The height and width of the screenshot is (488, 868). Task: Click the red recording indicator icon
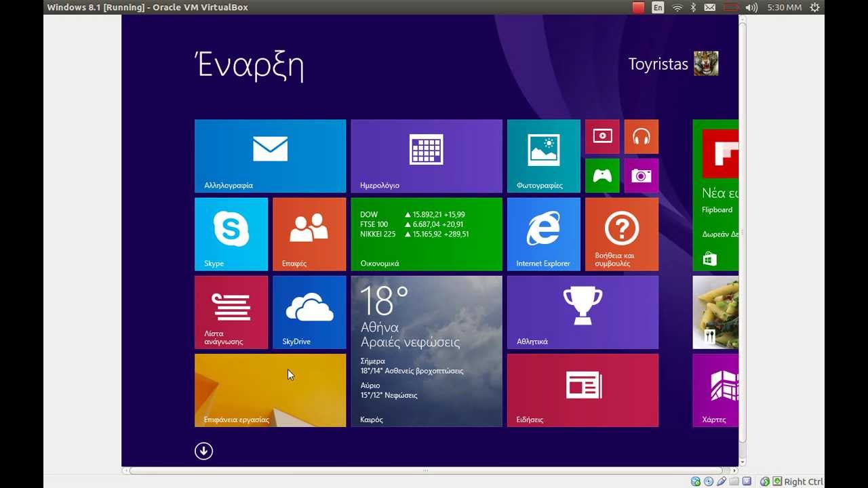(638, 7)
